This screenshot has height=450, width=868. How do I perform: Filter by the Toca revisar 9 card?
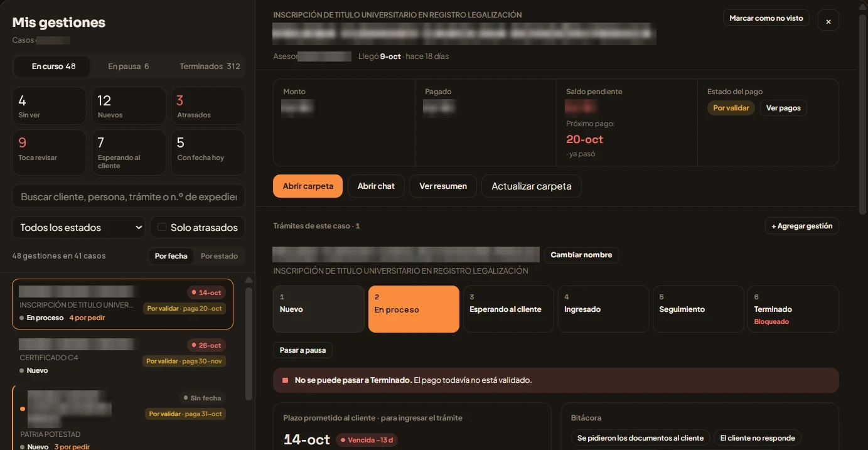point(49,152)
